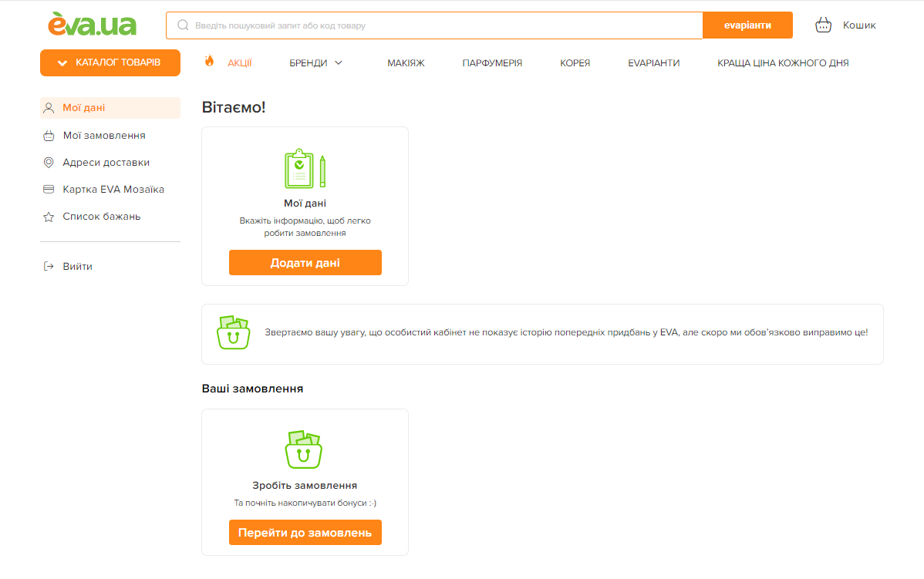The image size is (924, 579).
Task: Click the star icon for wishlist
Action: coord(49,217)
